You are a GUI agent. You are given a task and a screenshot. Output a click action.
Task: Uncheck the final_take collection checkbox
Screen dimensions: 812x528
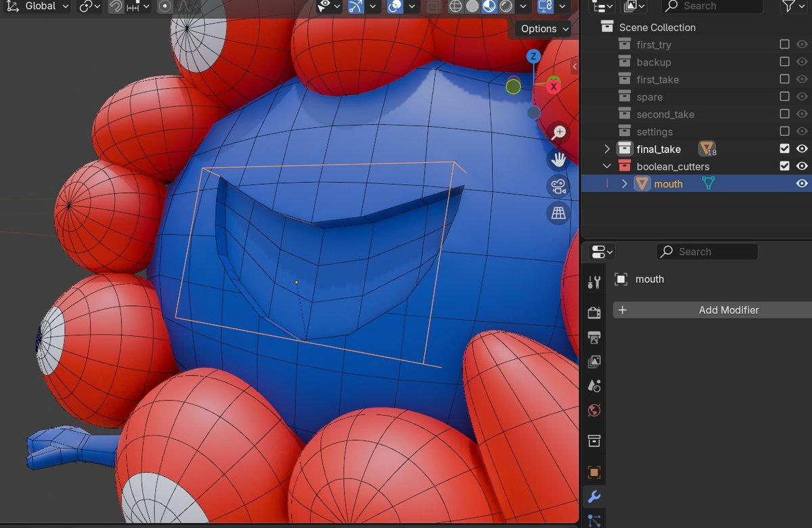tap(784, 149)
